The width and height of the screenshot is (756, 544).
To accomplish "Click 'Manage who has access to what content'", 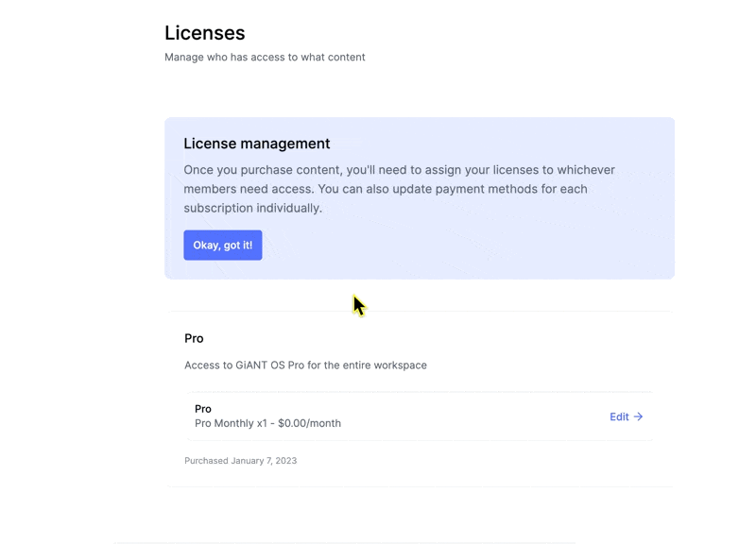I will click(265, 58).
